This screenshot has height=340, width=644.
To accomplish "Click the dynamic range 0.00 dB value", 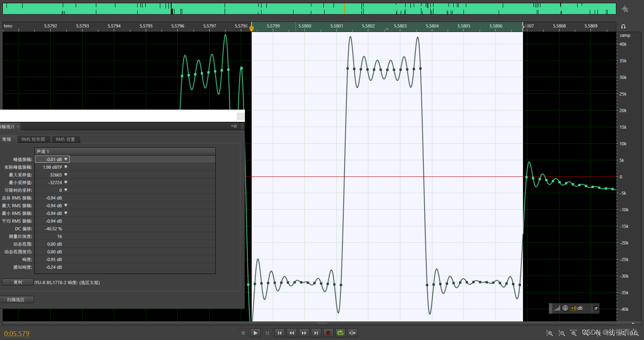I will click(54, 244).
